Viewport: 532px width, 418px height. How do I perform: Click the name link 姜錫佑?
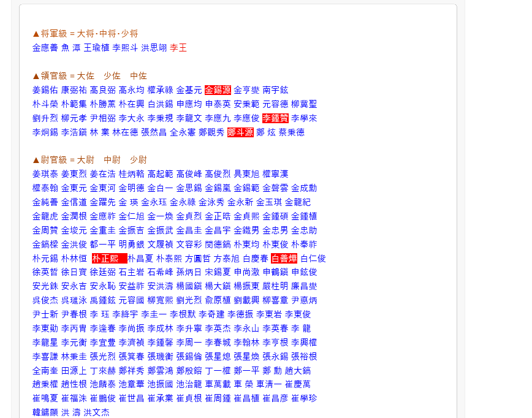pyautogui.click(x=45, y=90)
